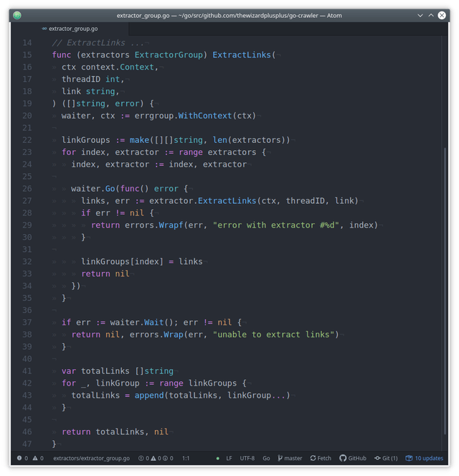Viewport: 459px width, 476px height.
Task: Change the LF line ending selector
Action: click(229, 458)
